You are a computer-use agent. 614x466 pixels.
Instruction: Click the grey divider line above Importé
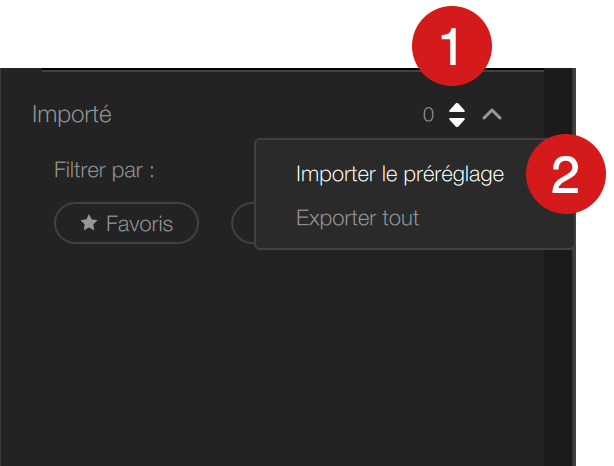[x=293, y=71]
